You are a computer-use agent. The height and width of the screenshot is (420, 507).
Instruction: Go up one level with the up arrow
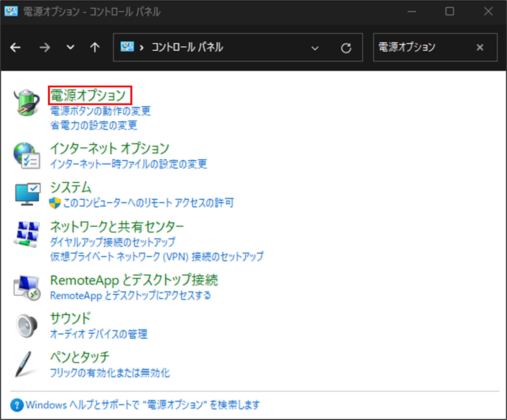[95, 47]
